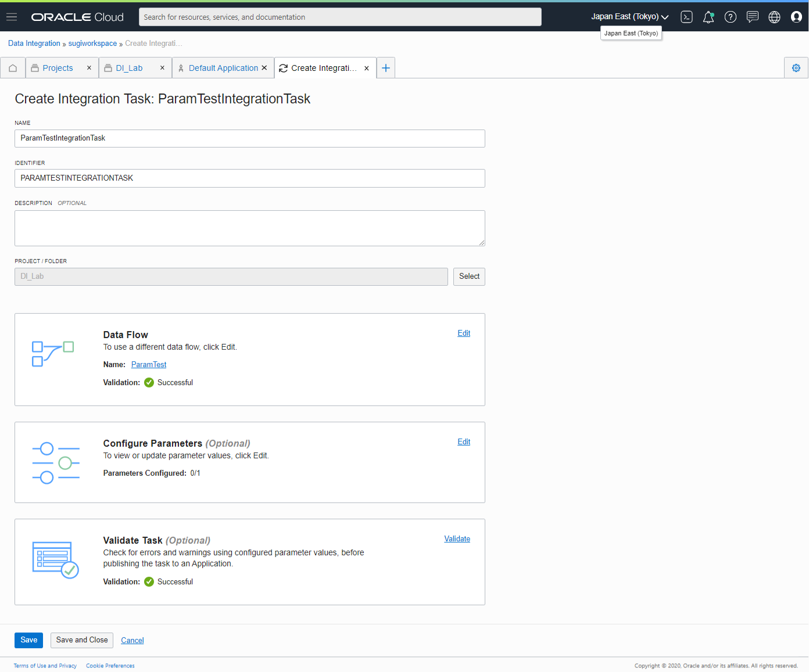This screenshot has width=809, height=672.
Task: Click the Cancel link
Action: 133,640
